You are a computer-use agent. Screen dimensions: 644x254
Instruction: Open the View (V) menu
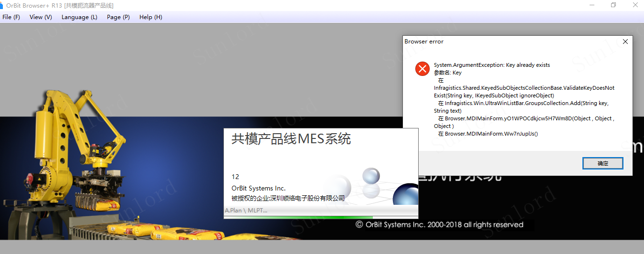[x=41, y=17]
